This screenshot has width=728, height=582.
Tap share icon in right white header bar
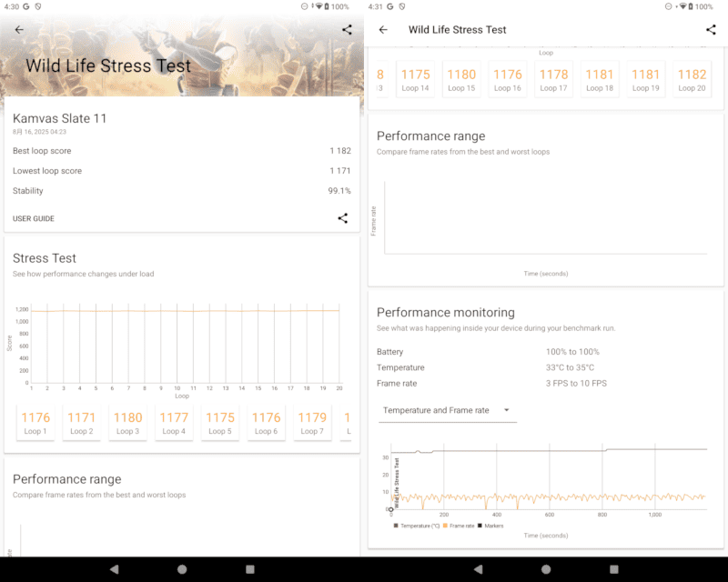pos(711,30)
